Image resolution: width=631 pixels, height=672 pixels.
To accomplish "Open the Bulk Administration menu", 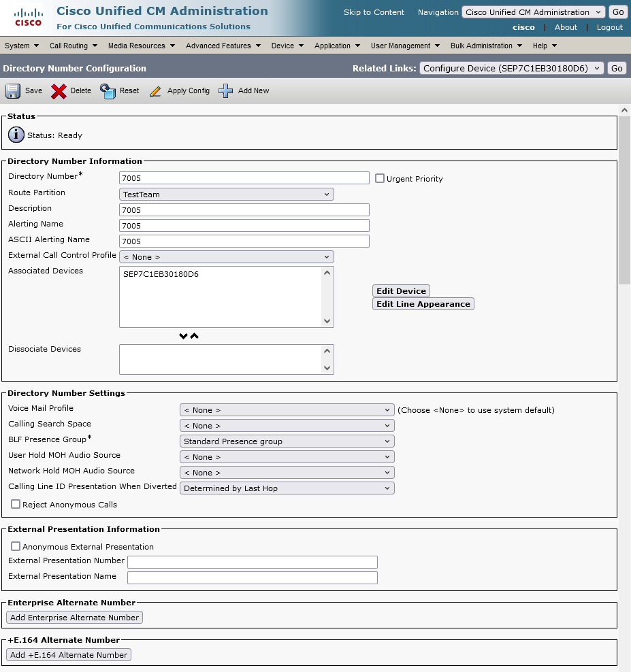I will [486, 46].
